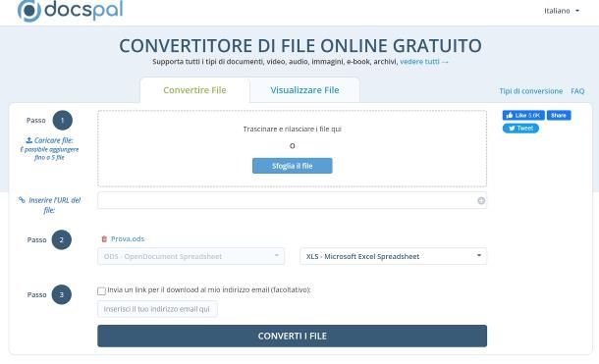
Task: Click the Sfoglia il file button
Action: click(x=293, y=166)
